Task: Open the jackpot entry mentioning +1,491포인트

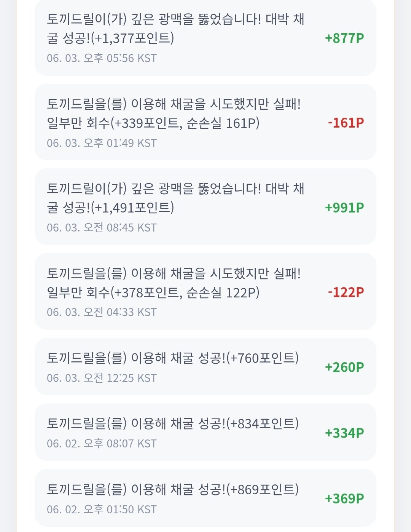Action: coord(205,207)
